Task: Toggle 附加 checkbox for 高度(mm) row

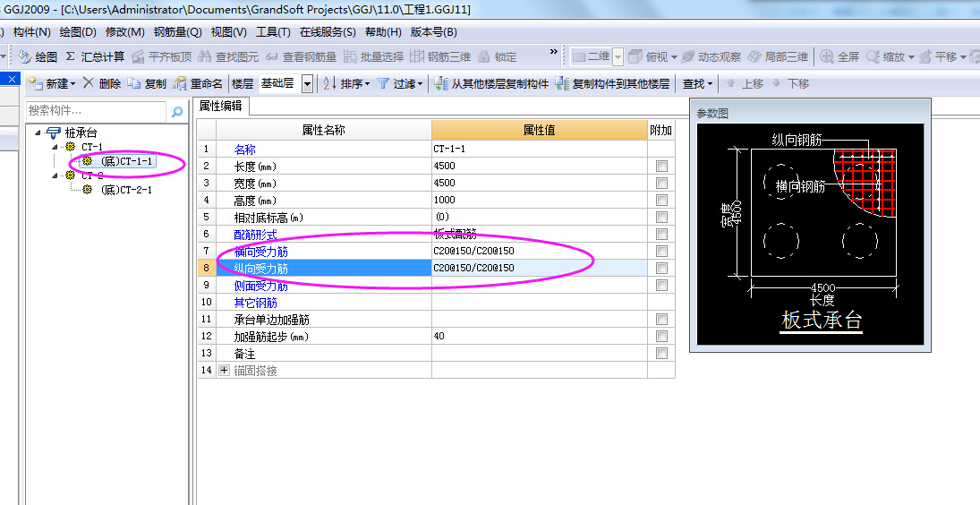Action: [662, 200]
